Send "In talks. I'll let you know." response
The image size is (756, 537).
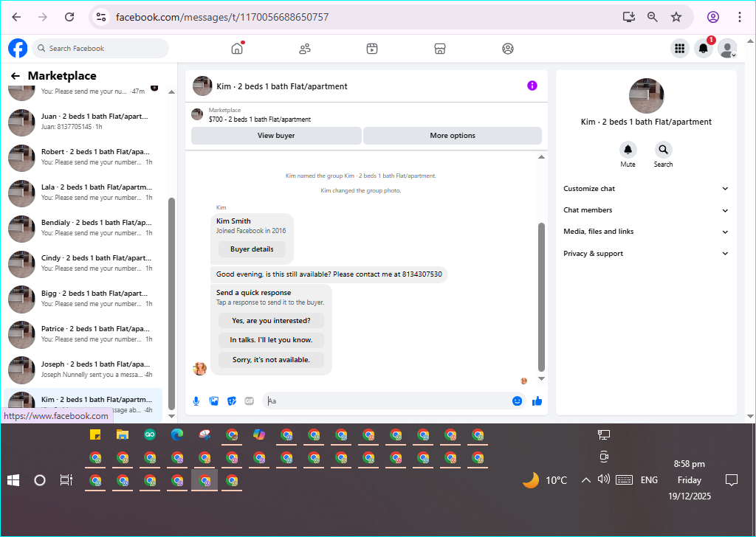[271, 340]
